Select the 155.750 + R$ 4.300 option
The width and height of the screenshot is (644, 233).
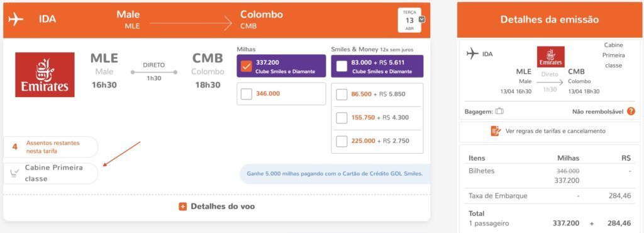click(x=341, y=118)
